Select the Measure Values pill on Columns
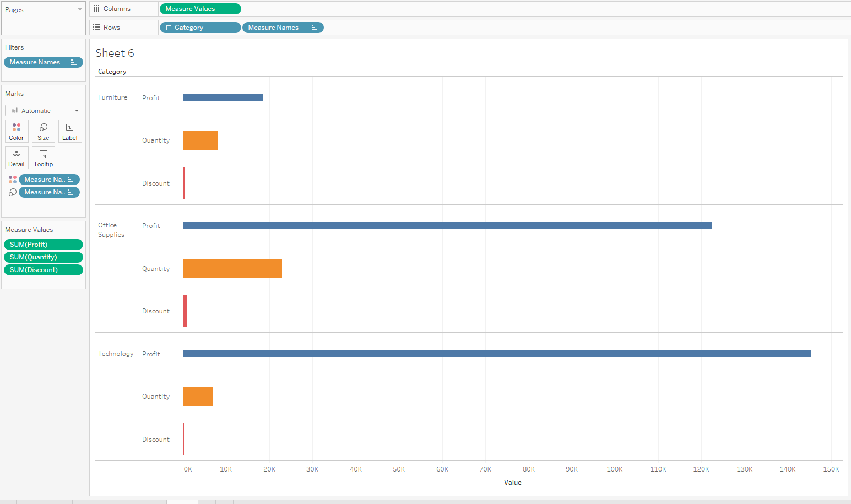The image size is (851, 504). (200, 9)
